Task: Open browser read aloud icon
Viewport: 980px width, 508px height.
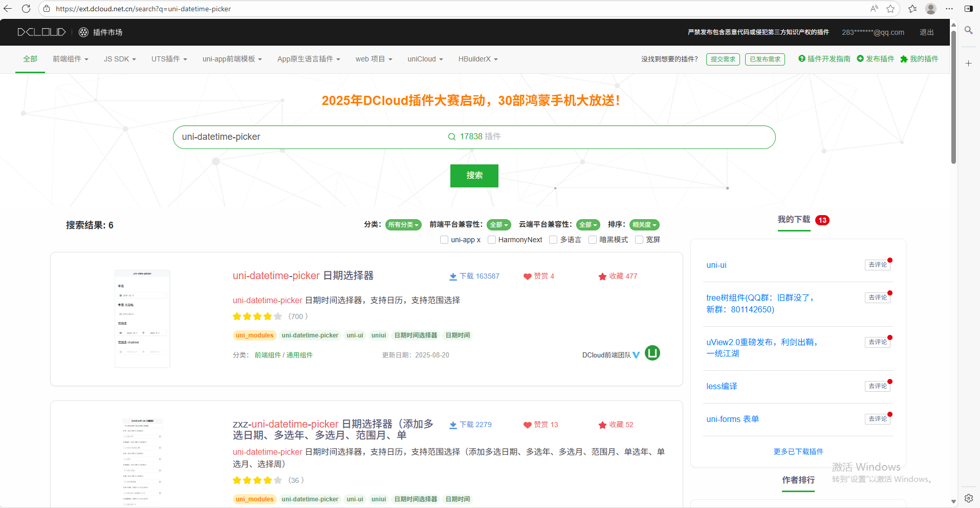Action: point(874,9)
